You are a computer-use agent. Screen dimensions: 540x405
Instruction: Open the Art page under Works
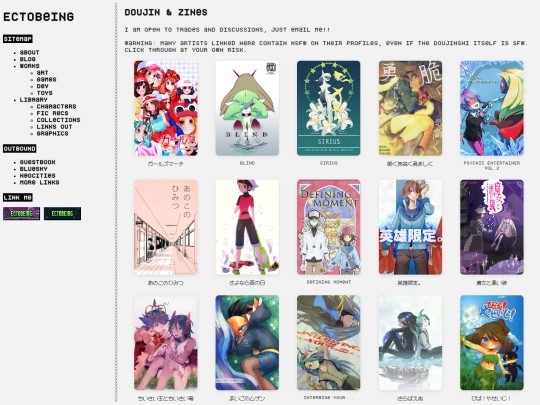42,73
